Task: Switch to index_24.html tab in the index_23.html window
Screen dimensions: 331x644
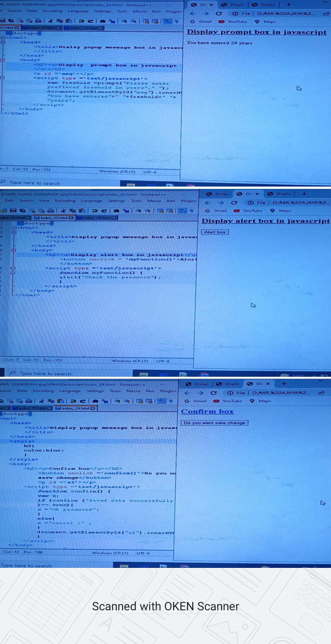Action: pos(97,218)
